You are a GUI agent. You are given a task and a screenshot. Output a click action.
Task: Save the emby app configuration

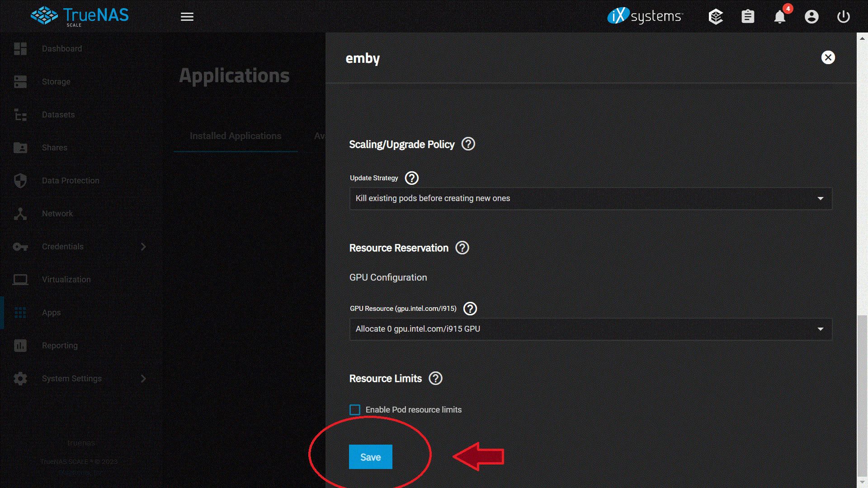tap(370, 457)
